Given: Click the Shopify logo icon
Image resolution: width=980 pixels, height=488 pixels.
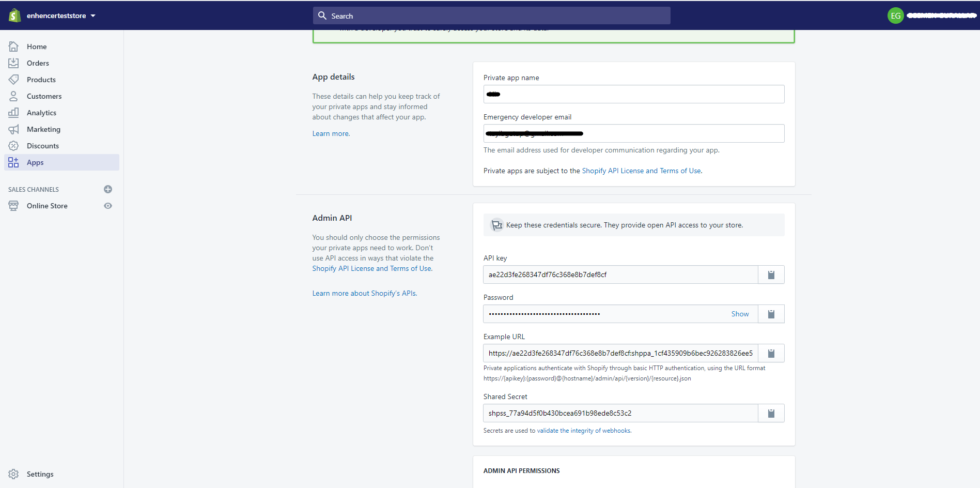Looking at the screenshot, I should tap(14, 16).
